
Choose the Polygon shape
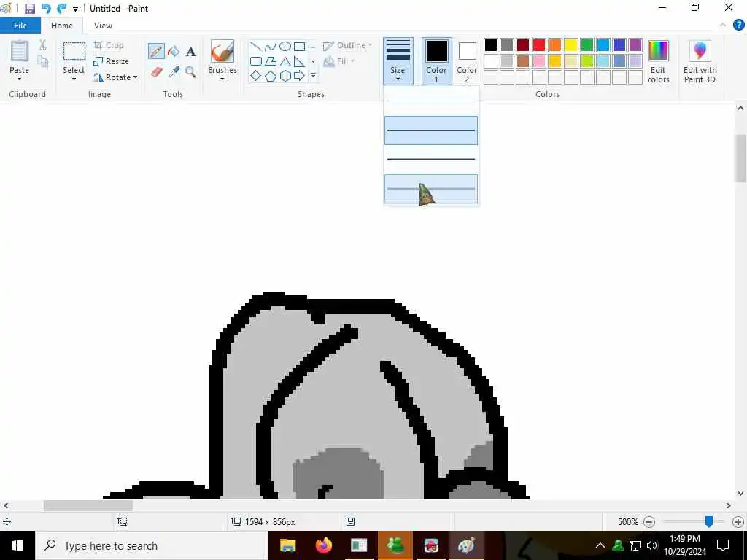point(271,61)
